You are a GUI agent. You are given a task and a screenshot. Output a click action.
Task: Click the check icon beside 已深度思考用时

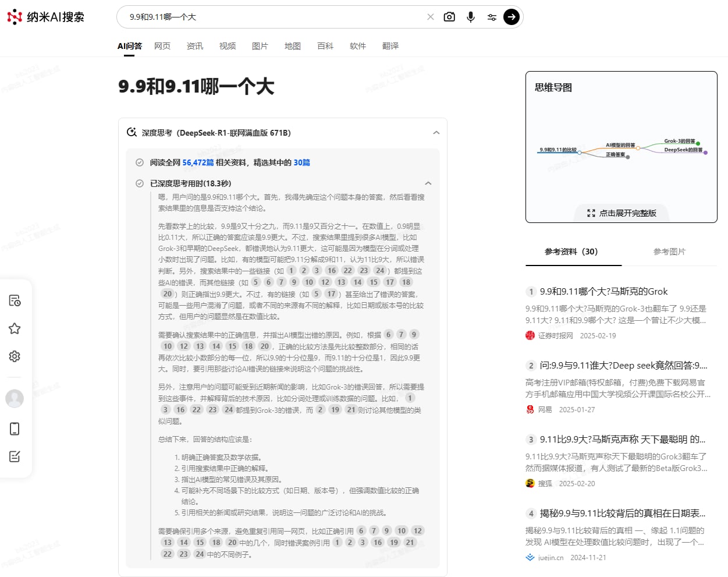tap(140, 183)
